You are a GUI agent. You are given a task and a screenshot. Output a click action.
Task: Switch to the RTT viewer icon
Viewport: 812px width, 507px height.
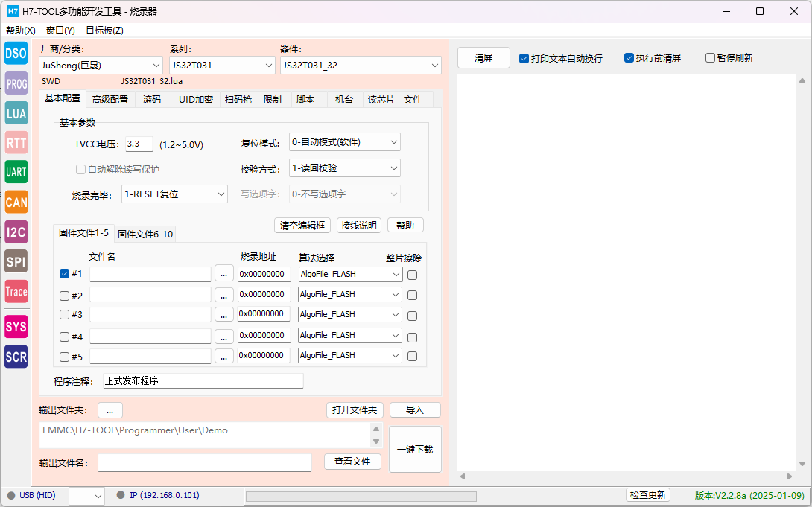click(16, 143)
